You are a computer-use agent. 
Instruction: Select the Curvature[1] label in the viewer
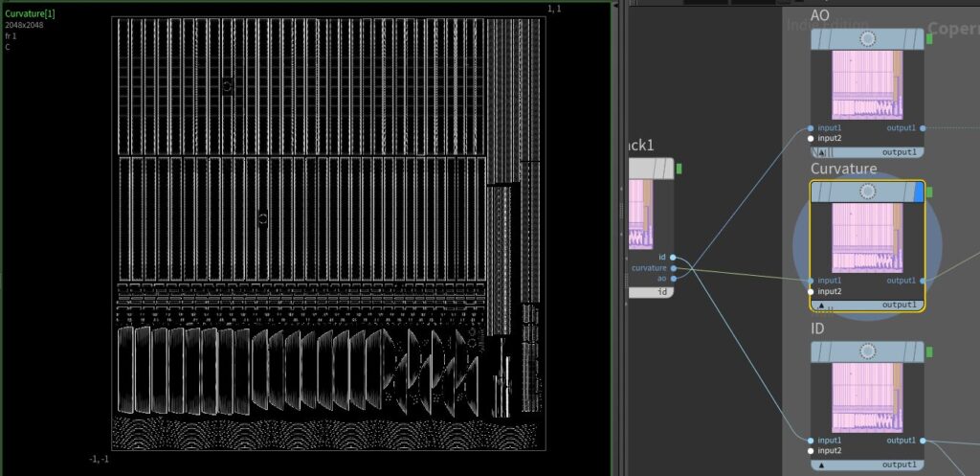pyautogui.click(x=29, y=13)
